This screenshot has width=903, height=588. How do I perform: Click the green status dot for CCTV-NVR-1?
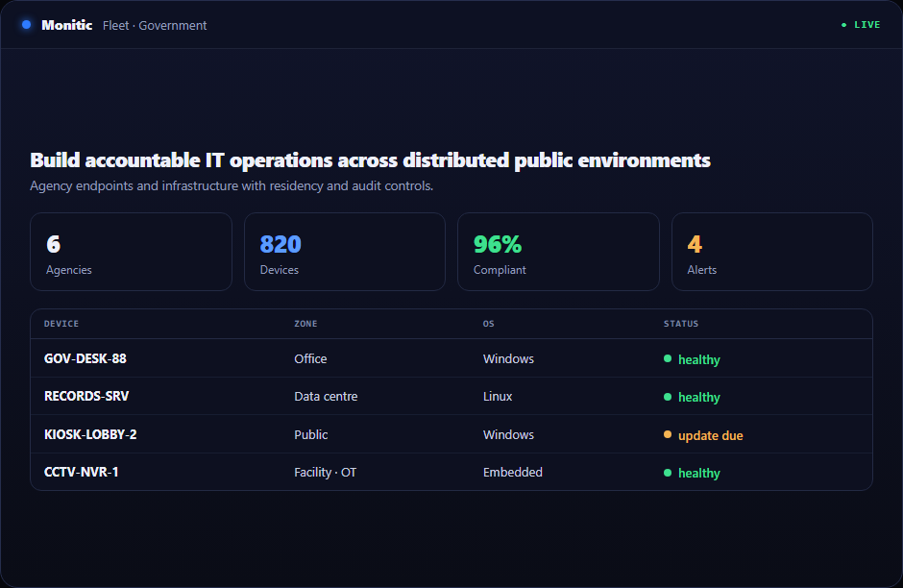point(668,473)
